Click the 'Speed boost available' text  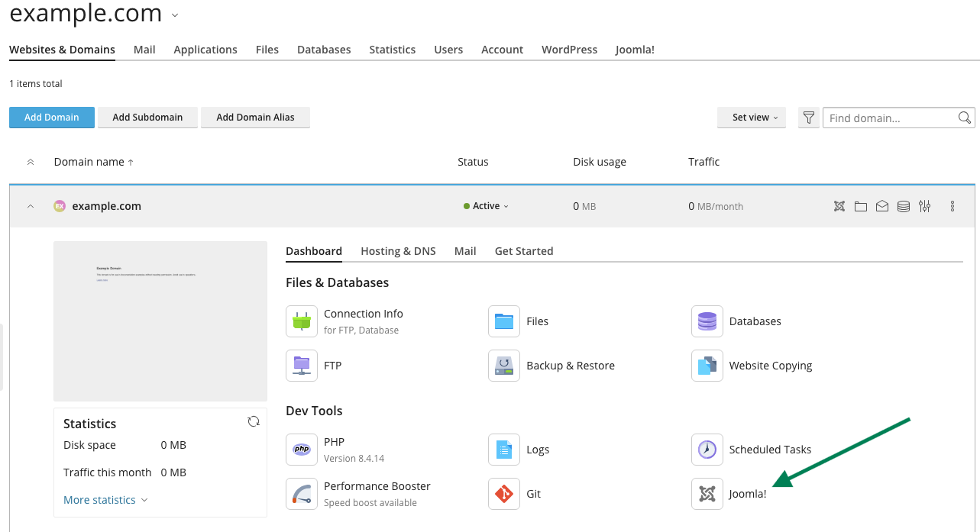(370, 503)
